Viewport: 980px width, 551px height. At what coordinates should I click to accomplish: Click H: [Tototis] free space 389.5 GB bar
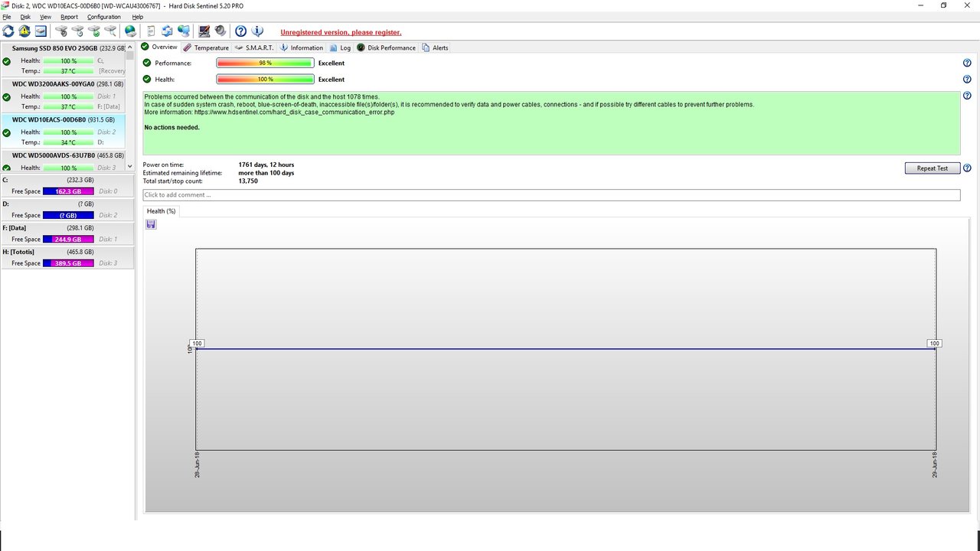(x=68, y=263)
